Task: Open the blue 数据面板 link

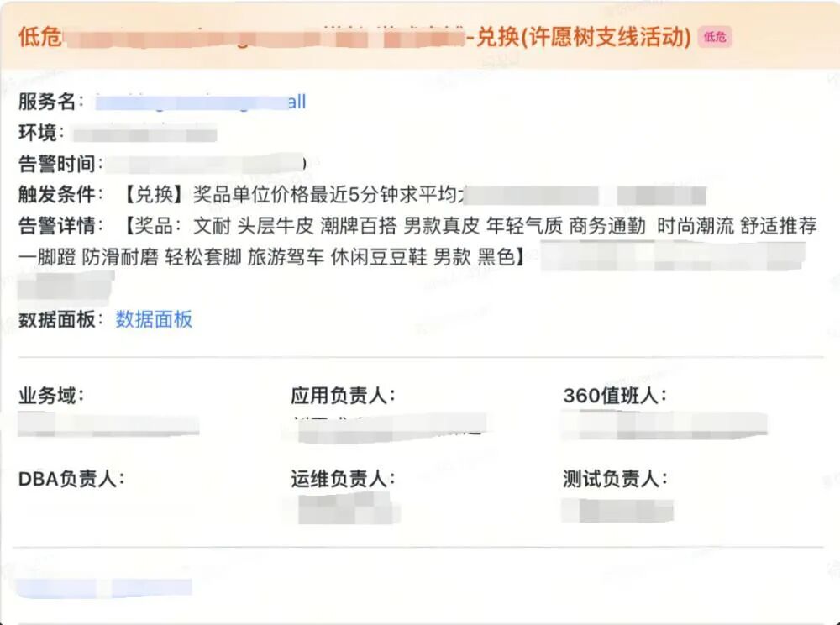Action: coord(154,319)
